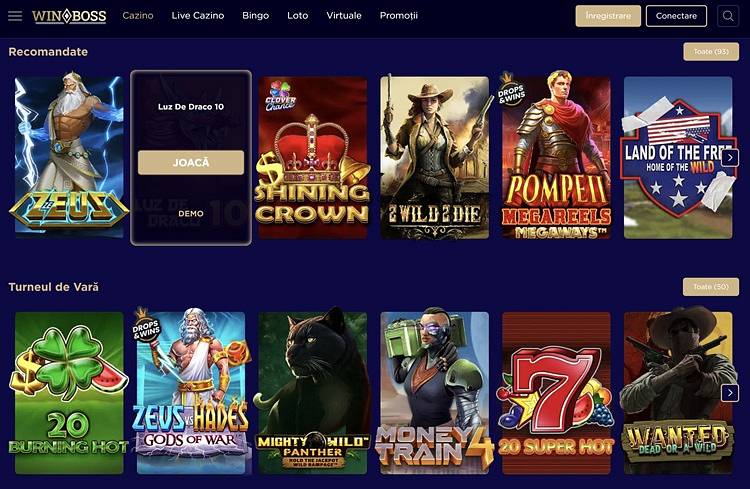Click the Conectare button
The width and height of the screenshot is (750, 489).
(676, 16)
